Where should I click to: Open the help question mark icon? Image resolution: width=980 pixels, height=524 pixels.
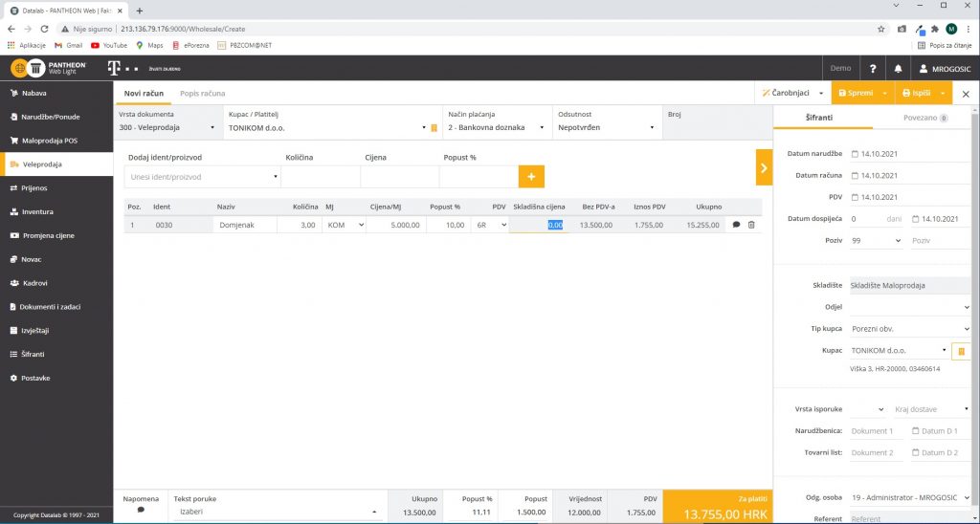click(872, 69)
